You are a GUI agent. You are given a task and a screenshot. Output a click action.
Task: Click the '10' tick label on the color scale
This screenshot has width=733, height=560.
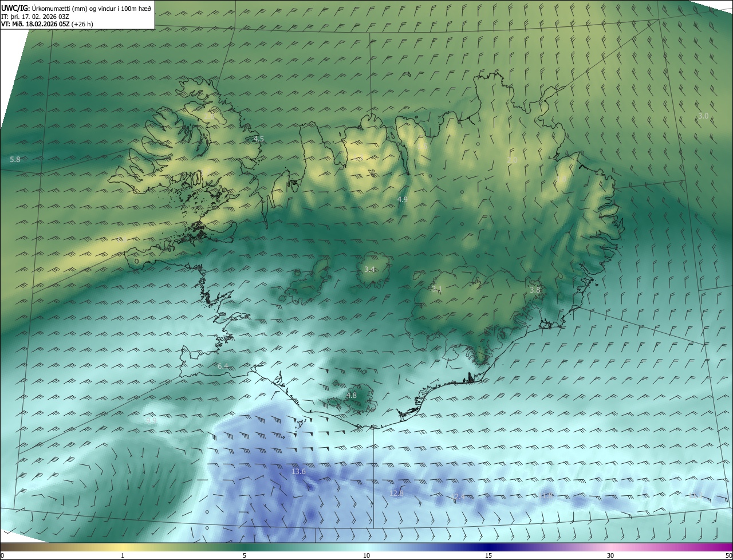(x=366, y=555)
